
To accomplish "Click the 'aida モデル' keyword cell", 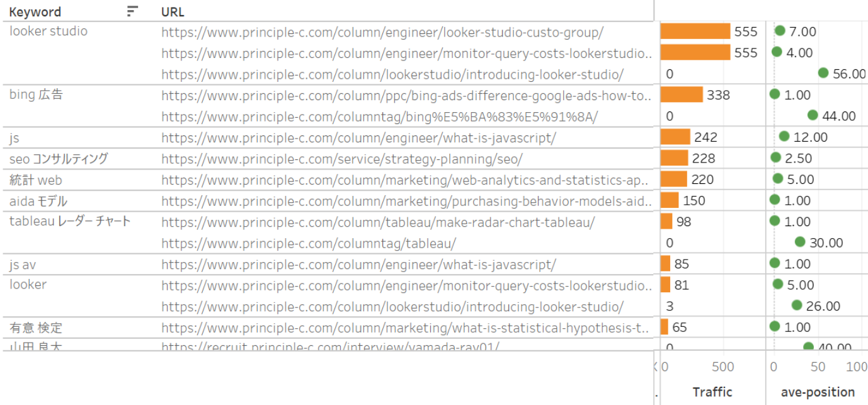I will [38, 201].
